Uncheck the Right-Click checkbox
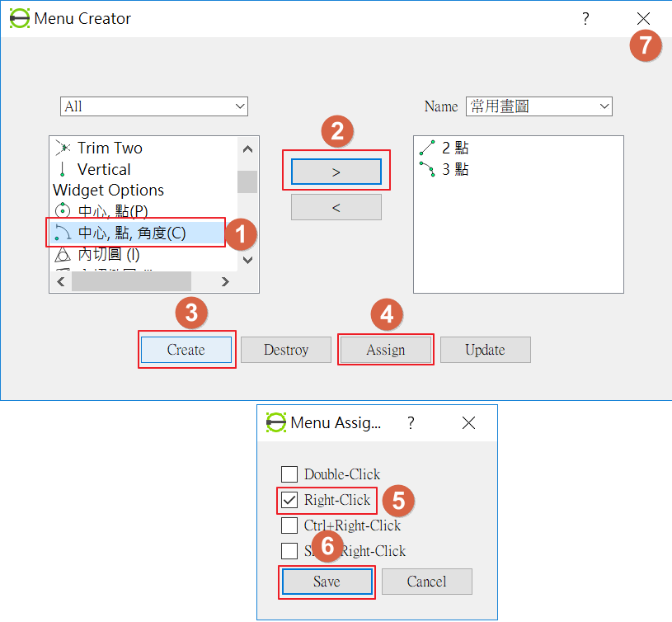This screenshot has width=672, height=622. (x=289, y=500)
